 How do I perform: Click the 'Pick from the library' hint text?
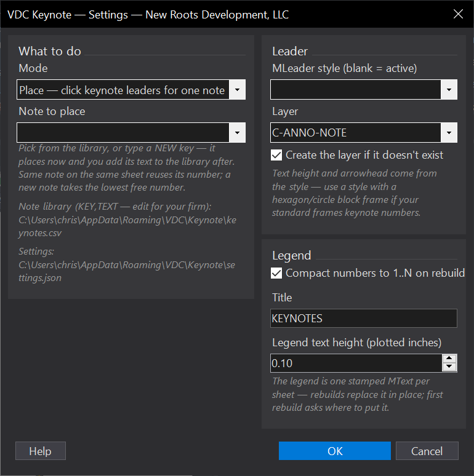tap(126, 168)
